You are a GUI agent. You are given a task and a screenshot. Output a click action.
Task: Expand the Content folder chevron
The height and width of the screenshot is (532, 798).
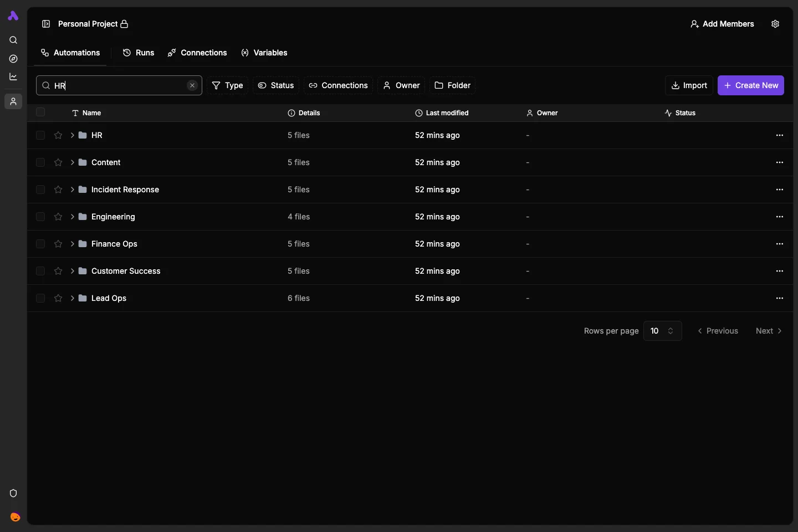(x=73, y=162)
